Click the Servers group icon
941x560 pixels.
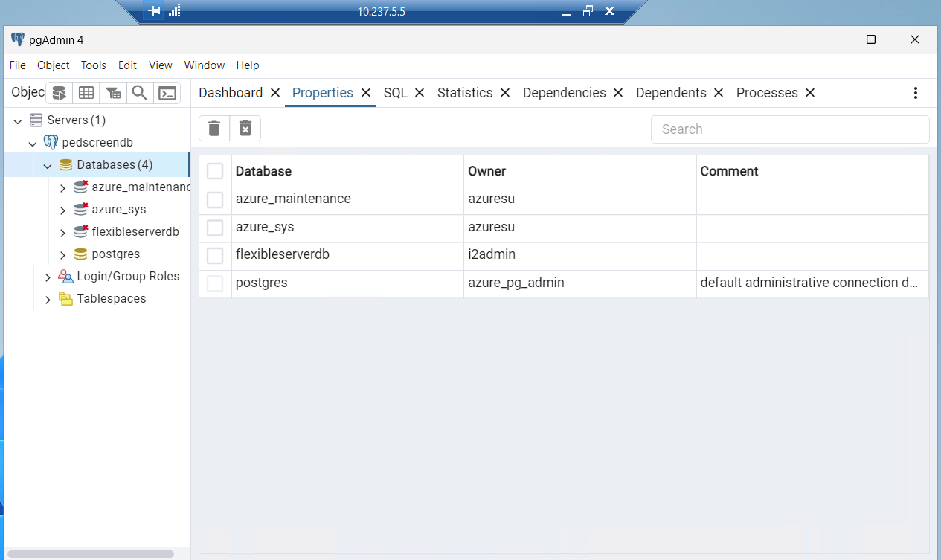click(x=36, y=120)
